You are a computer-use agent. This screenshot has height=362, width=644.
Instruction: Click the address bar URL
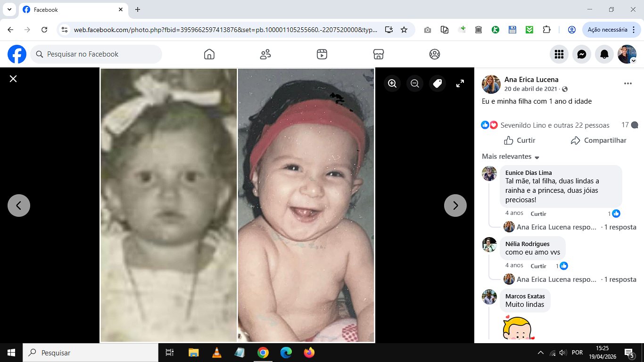[225, 30]
